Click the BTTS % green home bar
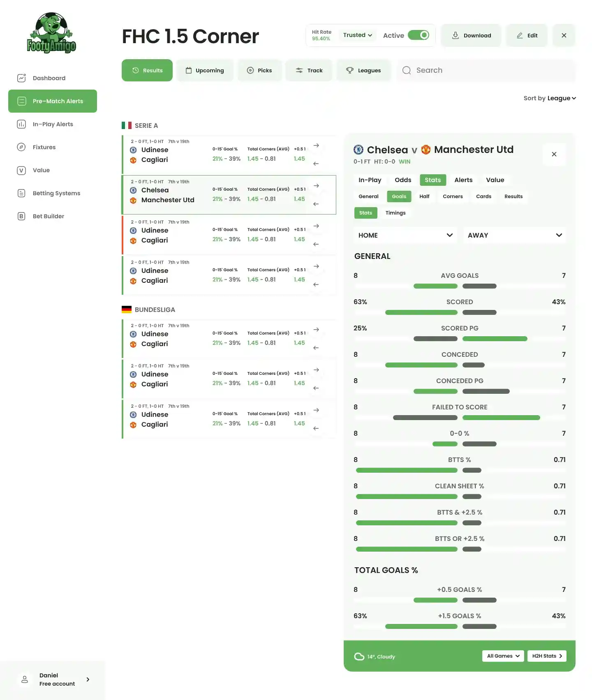Image resolution: width=592 pixels, height=700 pixels. click(407, 470)
